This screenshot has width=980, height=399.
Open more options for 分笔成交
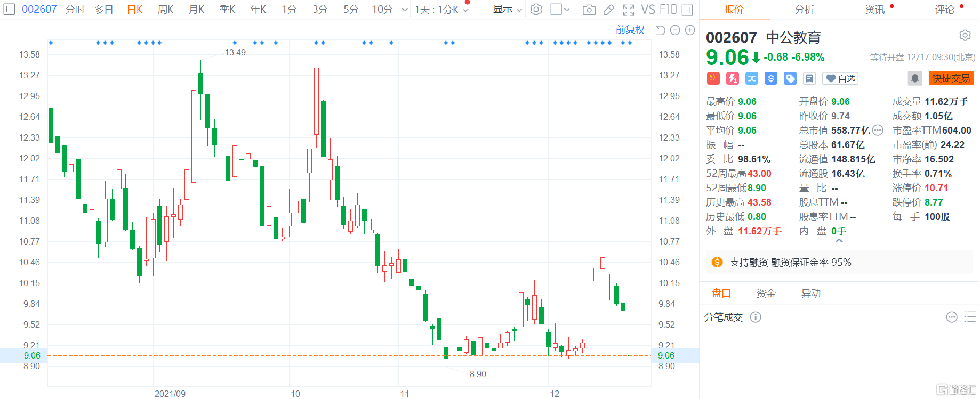[952, 317]
